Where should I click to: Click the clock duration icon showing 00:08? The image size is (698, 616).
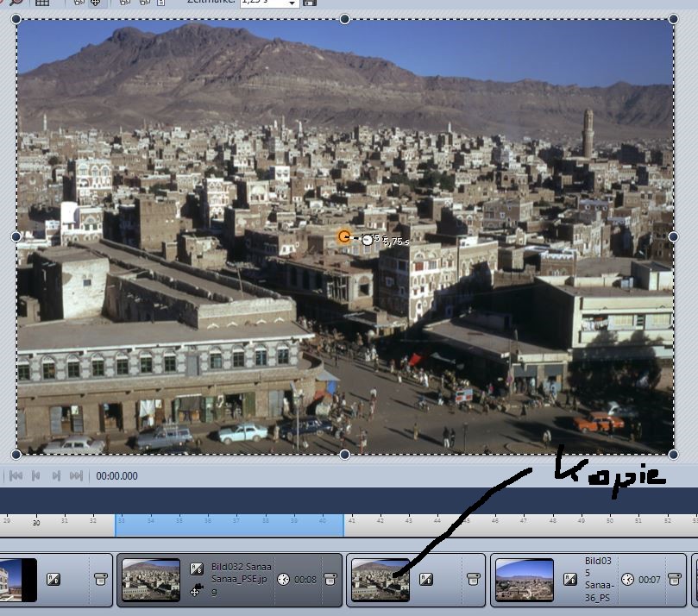(283, 580)
